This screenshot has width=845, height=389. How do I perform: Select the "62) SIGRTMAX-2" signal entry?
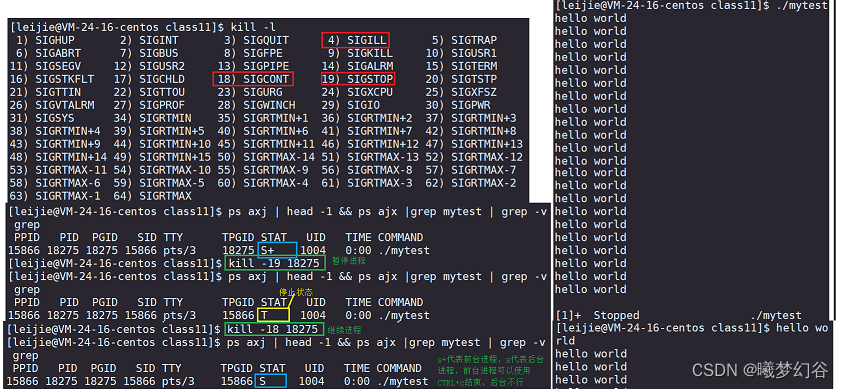click(471, 183)
